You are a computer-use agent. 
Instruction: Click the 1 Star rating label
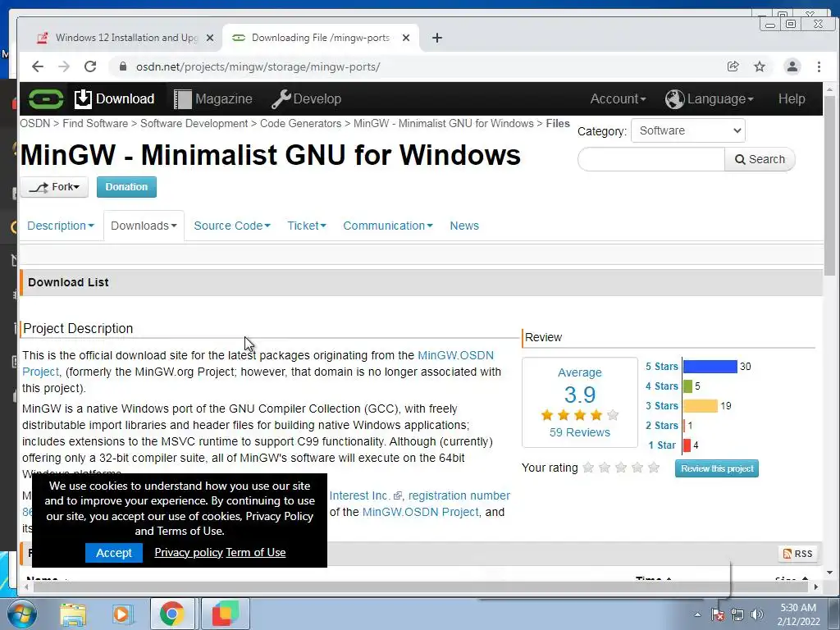[662, 445]
